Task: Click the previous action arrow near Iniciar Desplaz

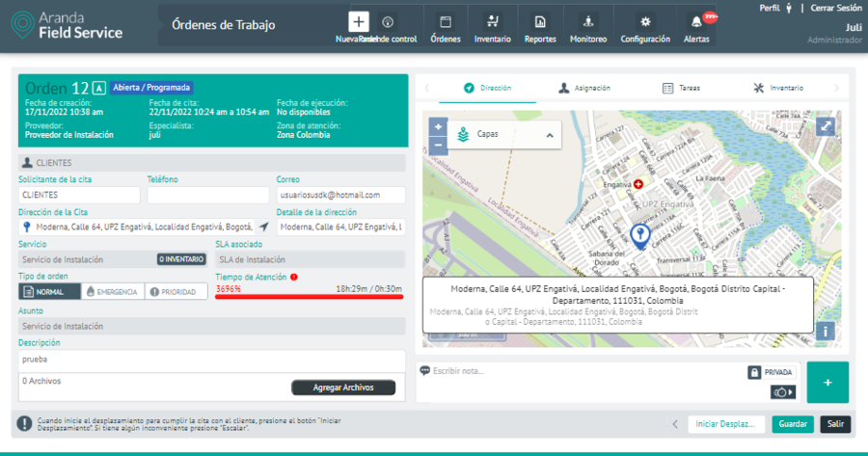Action: [x=675, y=424]
